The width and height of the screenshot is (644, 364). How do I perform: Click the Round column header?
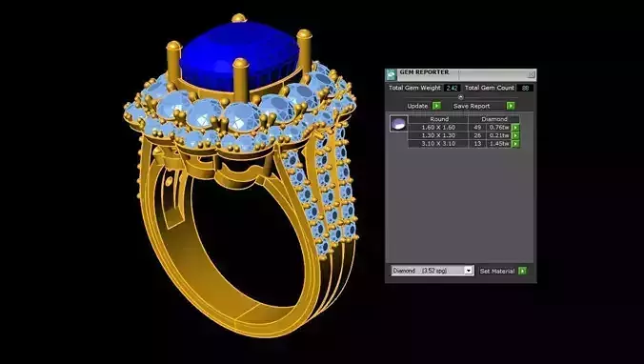(x=439, y=119)
